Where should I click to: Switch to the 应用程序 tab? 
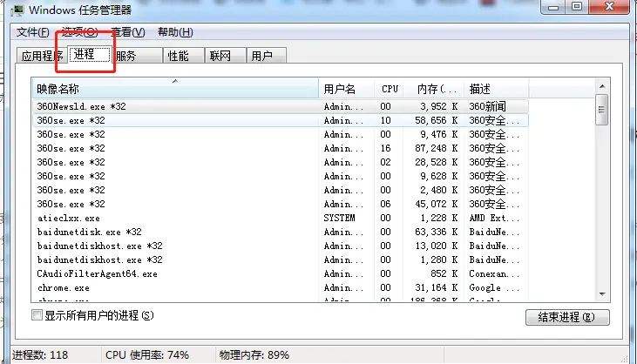42,56
